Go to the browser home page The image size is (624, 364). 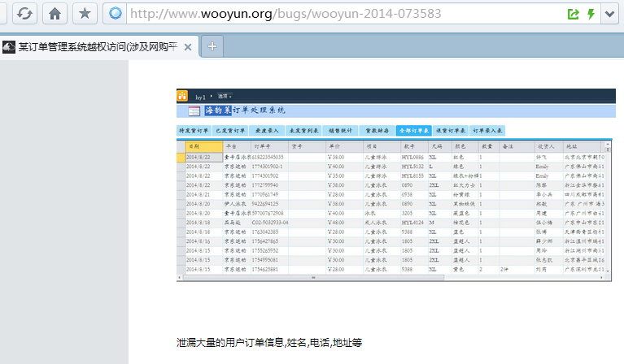pyautogui.click(x=54, y=13)
